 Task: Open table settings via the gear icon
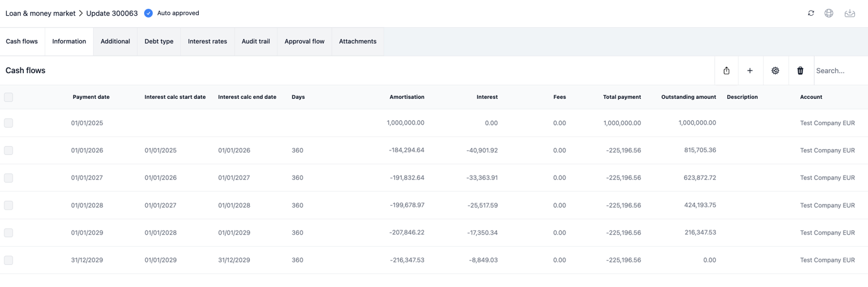776,70
